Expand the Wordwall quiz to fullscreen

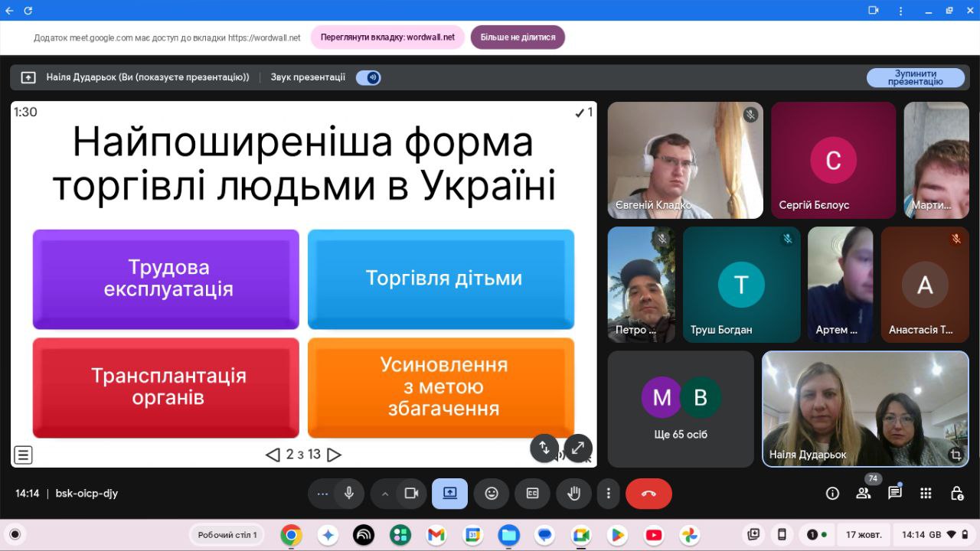[578, 448]
